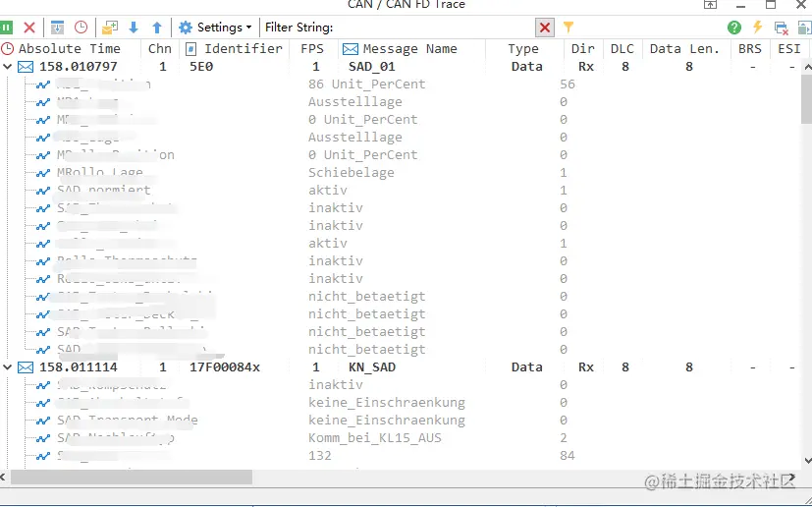Click the horizontal scrollbar thumb

[132, 477]
